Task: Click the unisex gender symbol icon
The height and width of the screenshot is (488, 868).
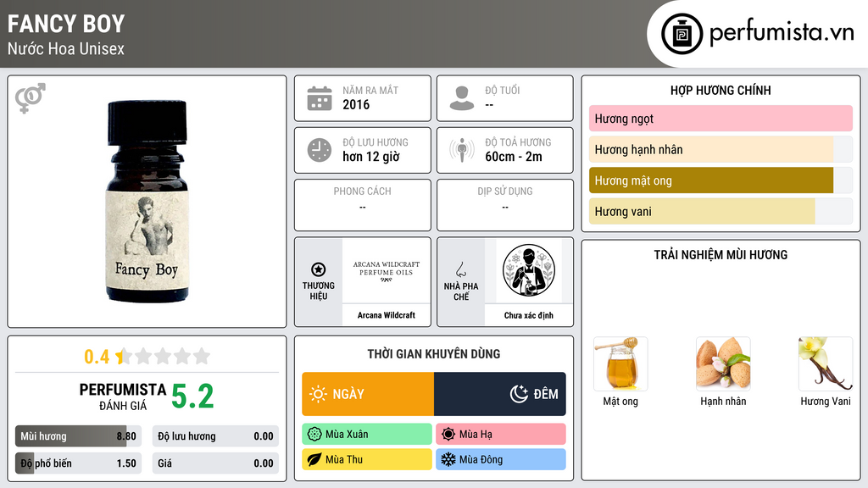Action: [x=30, y=98]
